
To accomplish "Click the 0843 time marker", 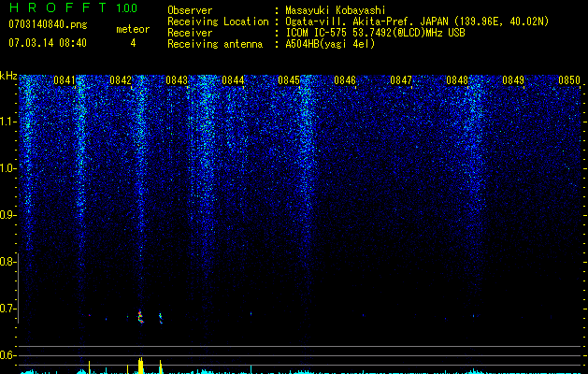I will [x=177, y=80].
